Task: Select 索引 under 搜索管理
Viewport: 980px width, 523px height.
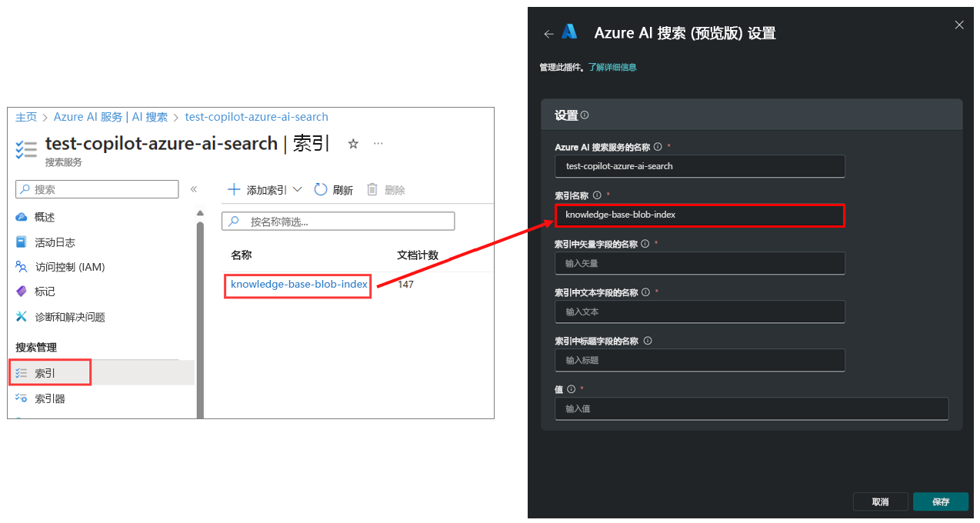Action: [45, 371]
